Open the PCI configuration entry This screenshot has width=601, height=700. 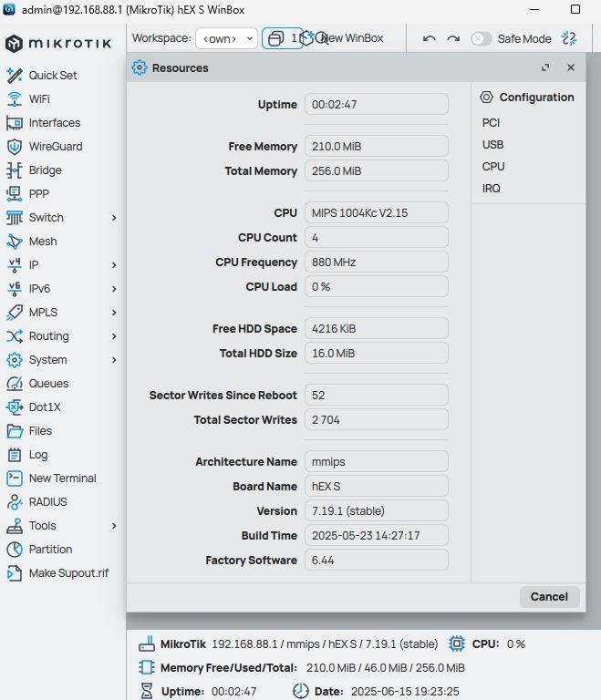[x=491, y=123]
